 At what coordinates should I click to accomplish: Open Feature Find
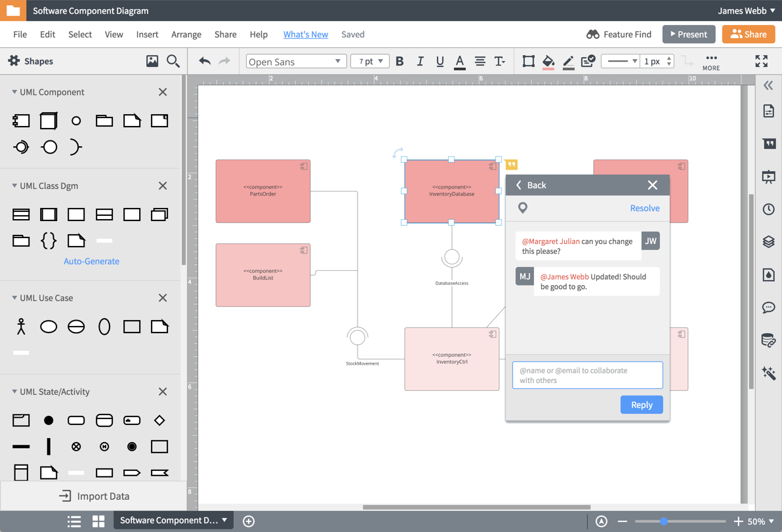pos(617,34)
